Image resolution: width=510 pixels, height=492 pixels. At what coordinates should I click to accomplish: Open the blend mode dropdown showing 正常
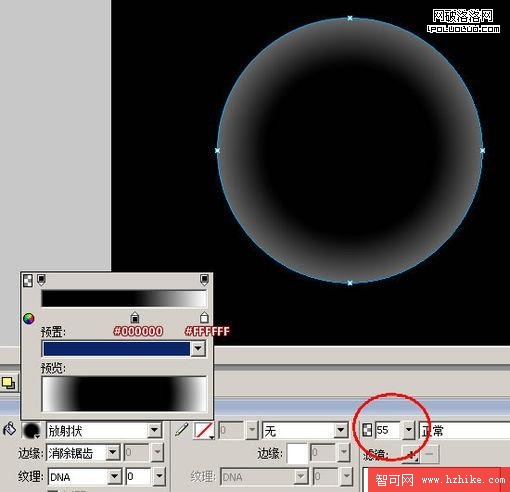464,430
